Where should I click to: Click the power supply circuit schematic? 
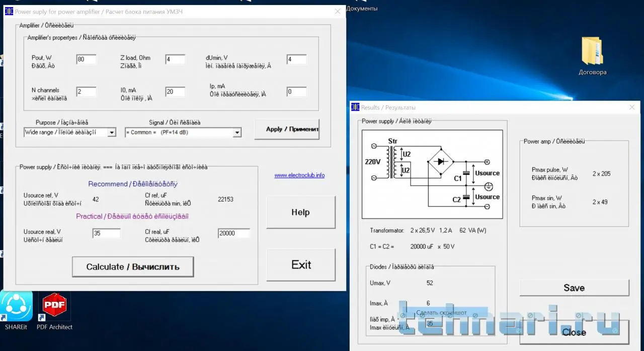coord(432,174)
